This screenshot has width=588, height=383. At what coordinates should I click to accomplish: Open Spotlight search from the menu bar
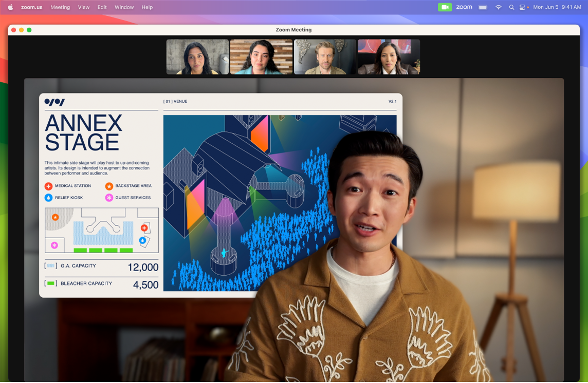511,7
